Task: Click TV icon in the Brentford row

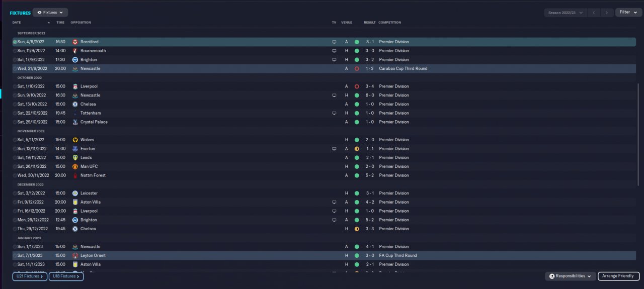Action: point(334,42)
